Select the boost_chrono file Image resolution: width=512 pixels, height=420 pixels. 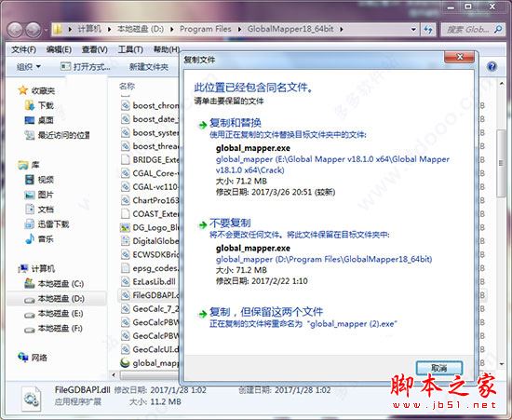150,105
